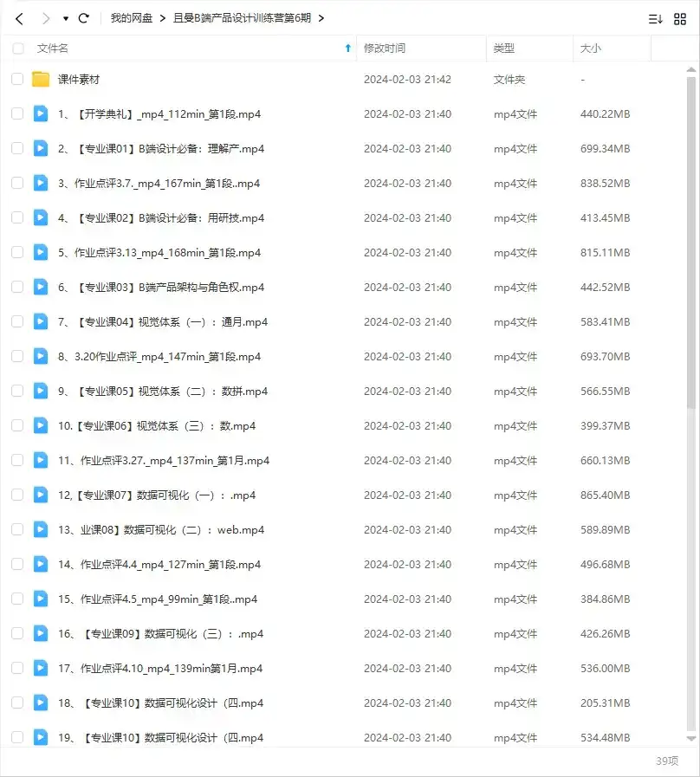
Task: Open the 课件素材 folder by its name
Action: (81, 79)
